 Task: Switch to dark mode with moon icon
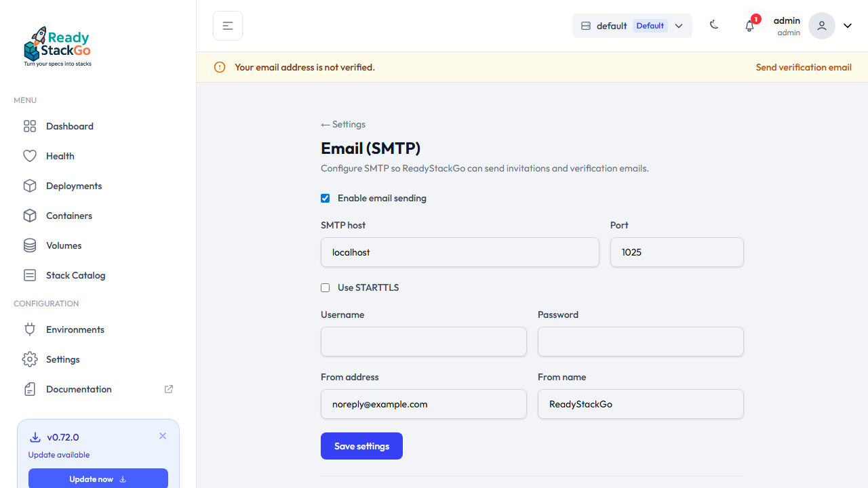click(x=714, y=25)
